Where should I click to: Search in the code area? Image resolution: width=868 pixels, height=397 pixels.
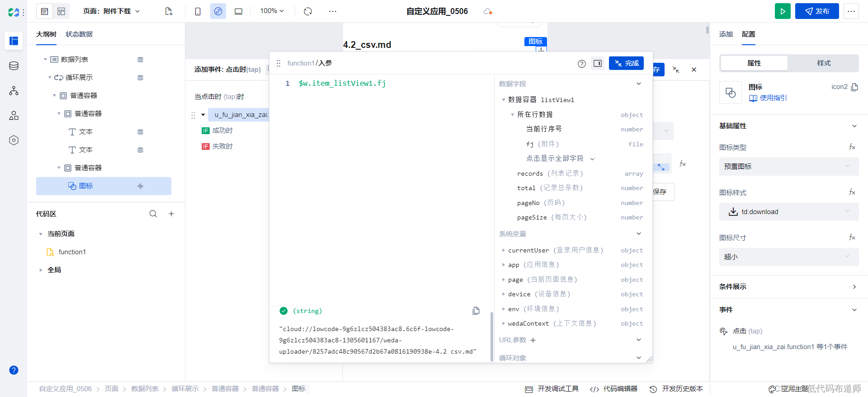(x=153, y=214)
